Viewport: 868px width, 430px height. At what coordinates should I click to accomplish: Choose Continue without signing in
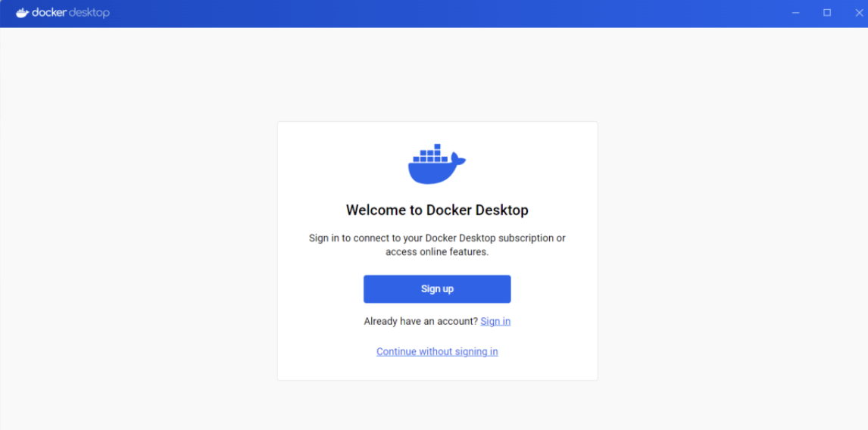pyautogui.click(x=437, y=351)
